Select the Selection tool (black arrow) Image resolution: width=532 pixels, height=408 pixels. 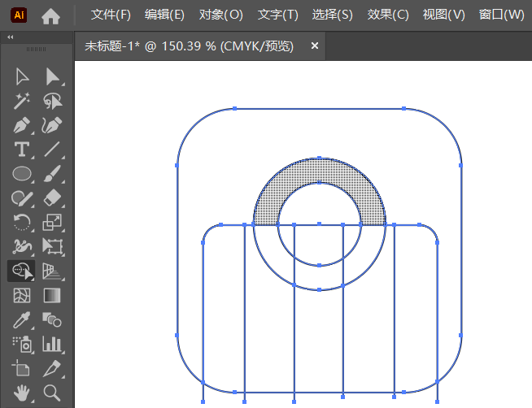(x=22, y=76)
